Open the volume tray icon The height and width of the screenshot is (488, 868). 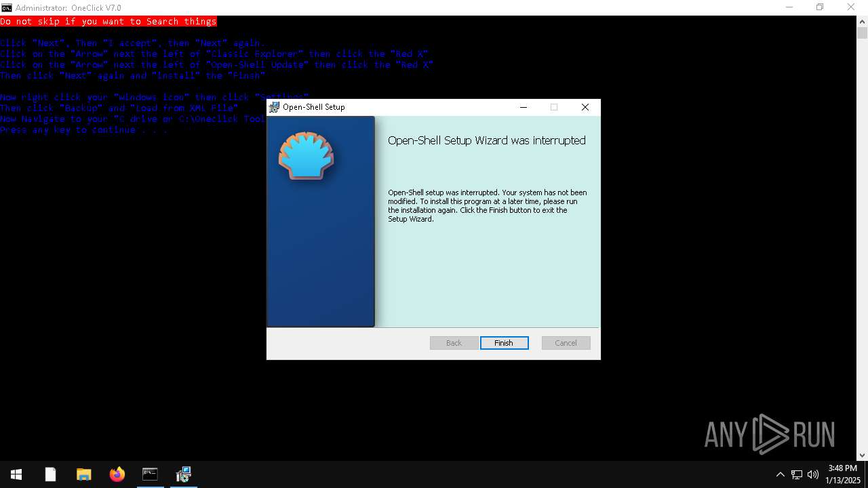pyautogui.click(x=813, y=474)
